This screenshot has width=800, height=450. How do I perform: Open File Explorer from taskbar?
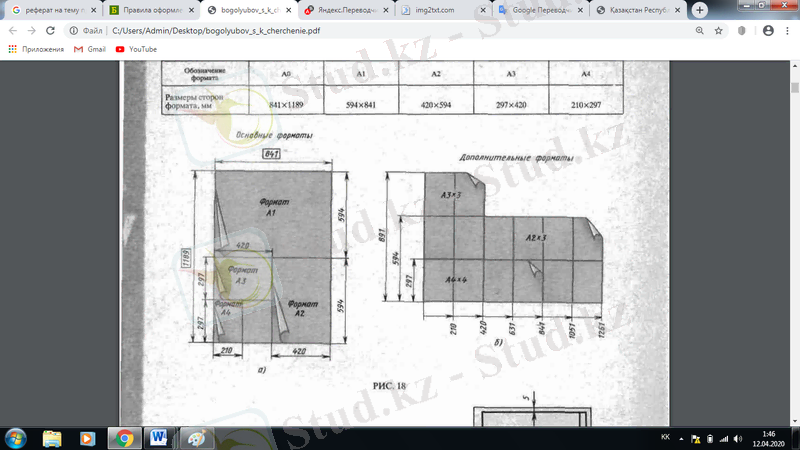coord(52,439)
